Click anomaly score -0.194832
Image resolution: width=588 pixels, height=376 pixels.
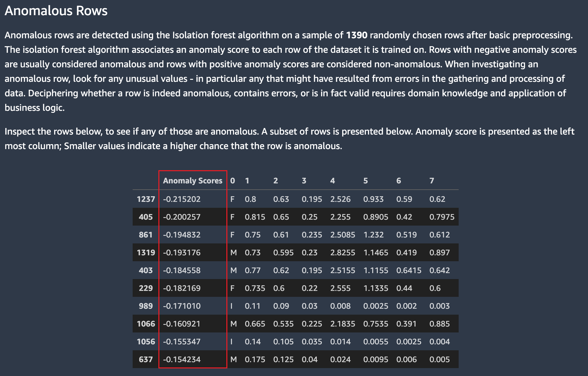tap(182, 235)
